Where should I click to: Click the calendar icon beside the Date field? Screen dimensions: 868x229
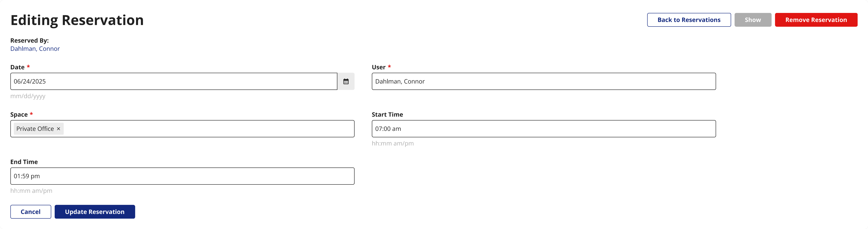(346, 81)
